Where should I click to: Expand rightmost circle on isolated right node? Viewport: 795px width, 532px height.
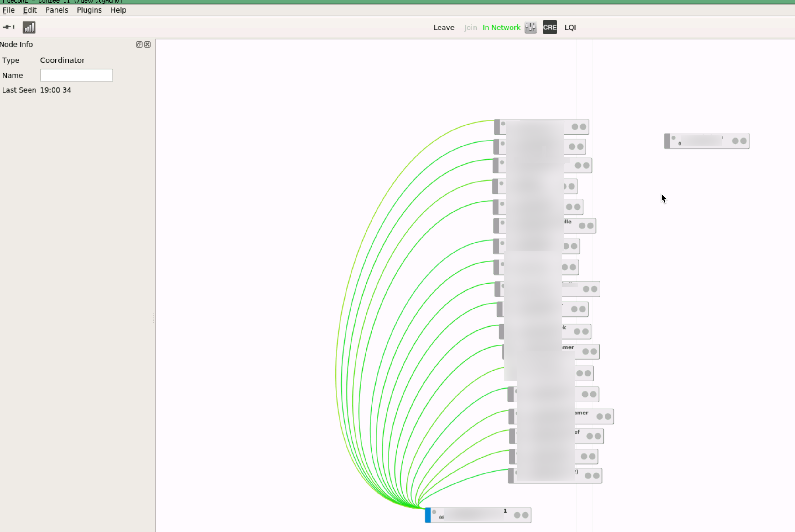point(743,141)
